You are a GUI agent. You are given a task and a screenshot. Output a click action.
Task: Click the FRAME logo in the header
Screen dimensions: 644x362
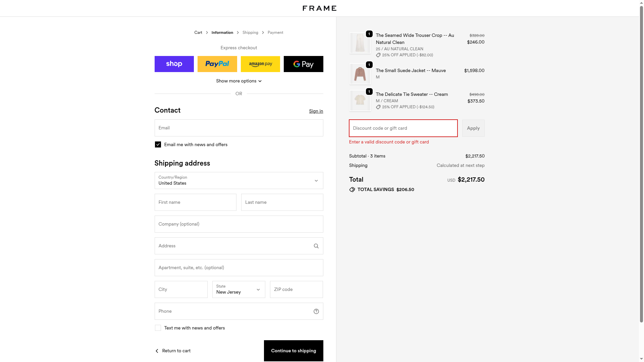(319, 8)
